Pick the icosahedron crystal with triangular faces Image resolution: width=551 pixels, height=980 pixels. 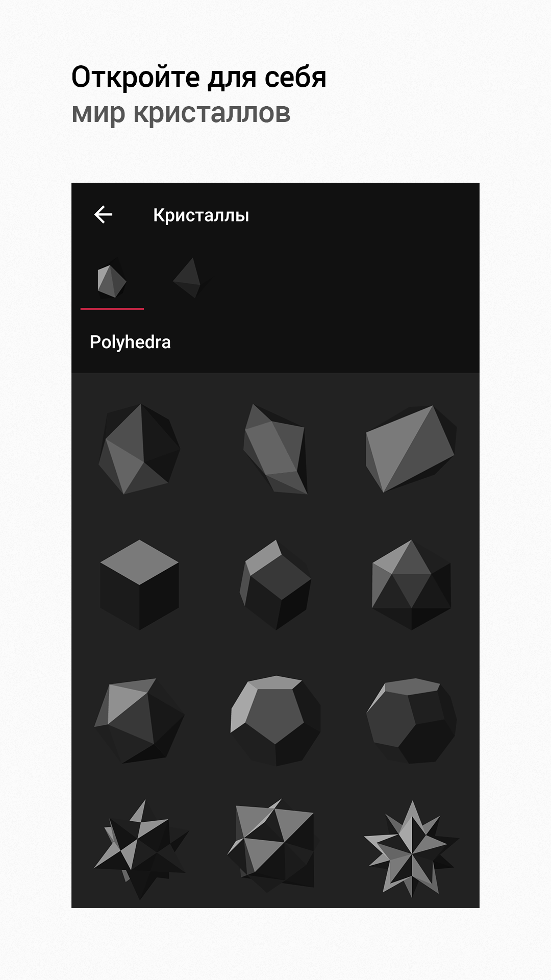tap(411, 585)
